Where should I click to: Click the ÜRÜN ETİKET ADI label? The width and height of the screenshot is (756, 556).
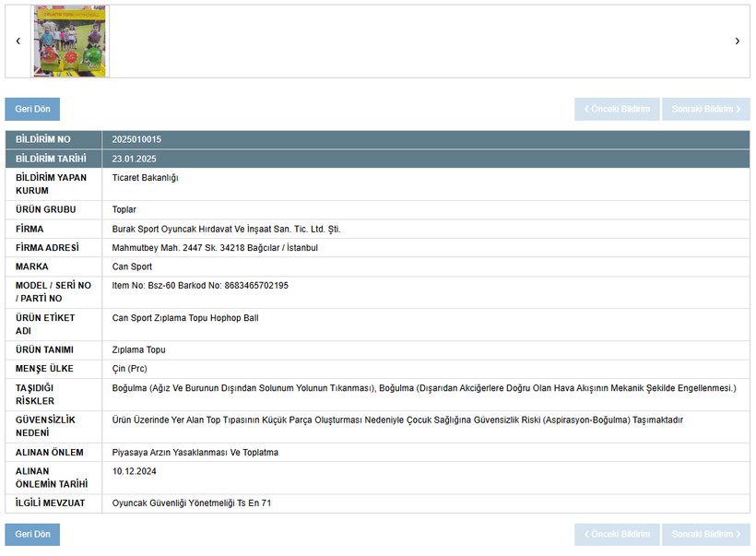pos(45,324)
